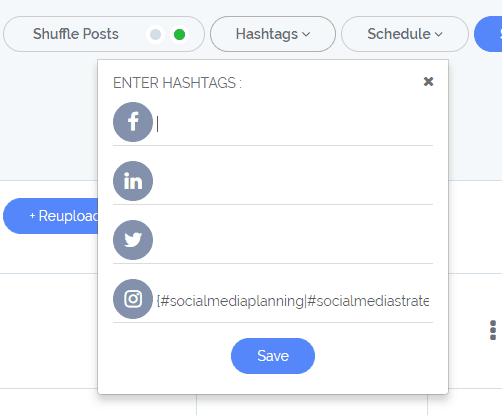502x415 pixels.
Task: Toggle the Shuffle Posts pill control
Action: pos(104,34)
